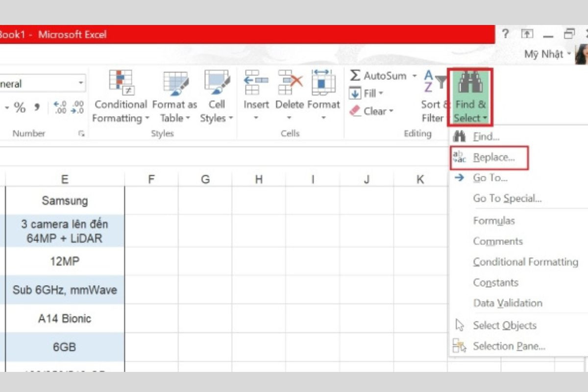Expand Format cells dropdown arrow
Viewport: 588px width, 392px height.
click(323, 118)
